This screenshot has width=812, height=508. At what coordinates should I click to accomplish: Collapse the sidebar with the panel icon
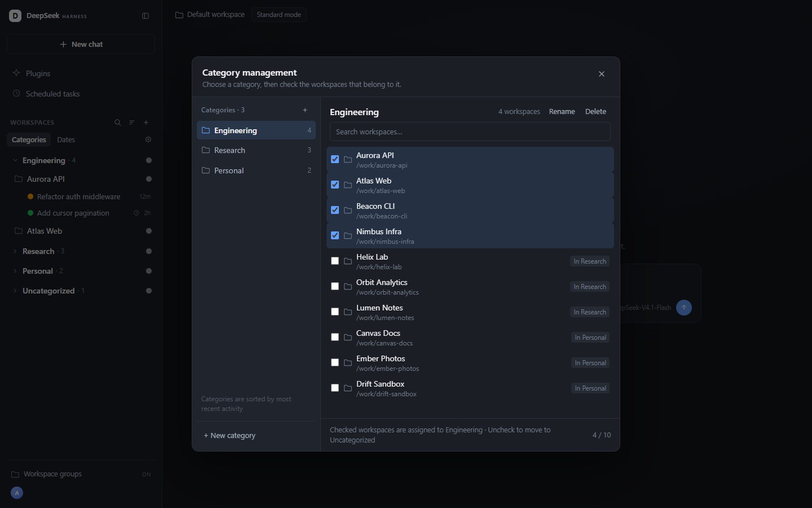(x=145, y=16)
